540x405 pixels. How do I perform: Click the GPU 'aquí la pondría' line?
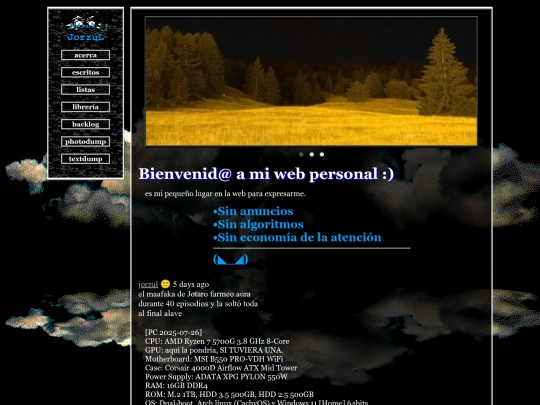(x=214, y=350)
